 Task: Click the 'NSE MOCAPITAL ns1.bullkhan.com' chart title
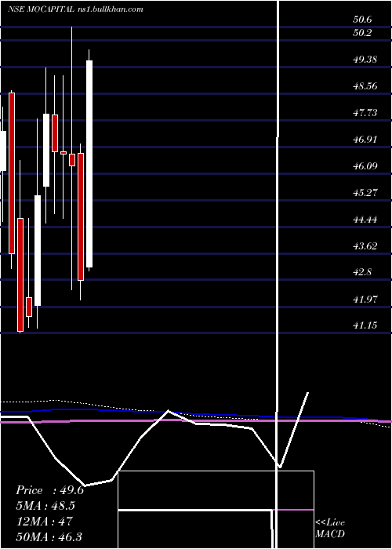(75, 9)
